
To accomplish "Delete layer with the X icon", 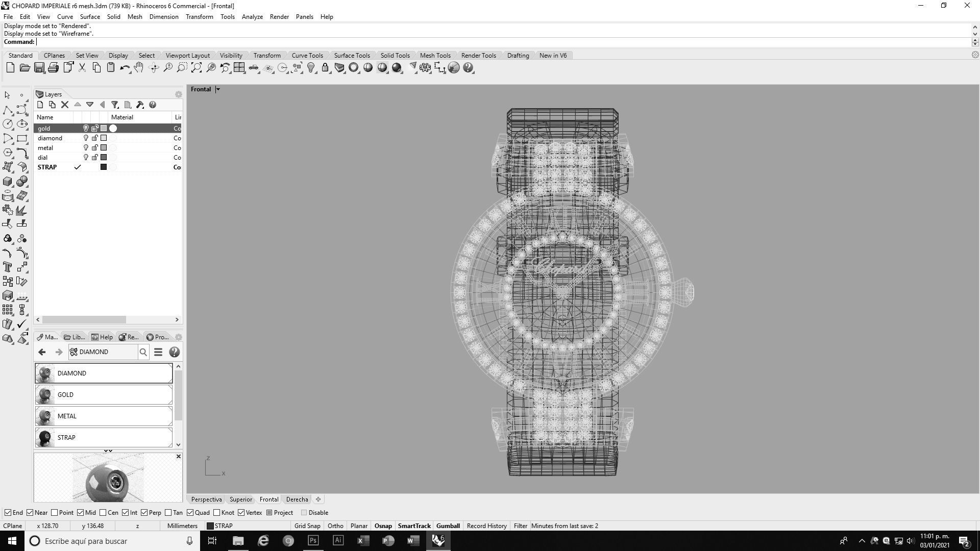I will [65, 105].
